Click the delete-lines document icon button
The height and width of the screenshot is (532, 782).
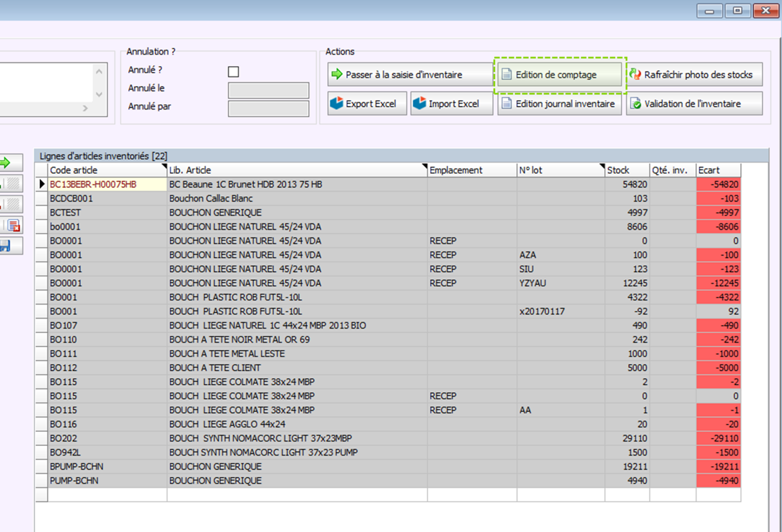click(14, 226)
